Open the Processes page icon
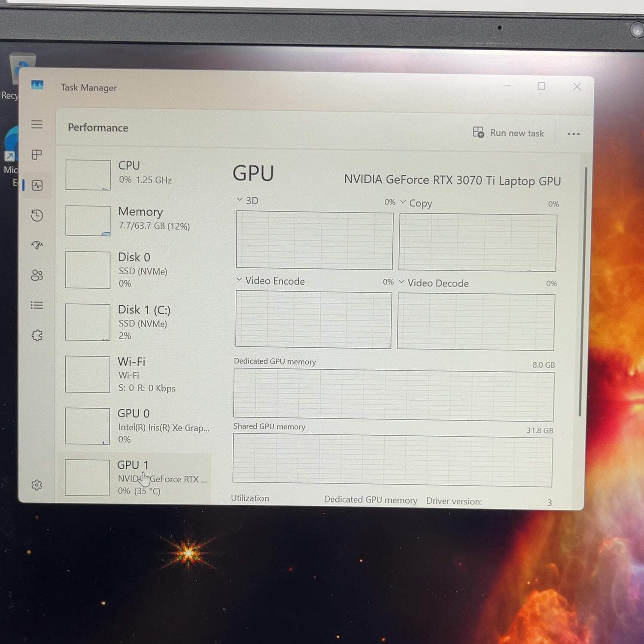The image size is (644, 644). pyautogui.click(x=37, y=155)
